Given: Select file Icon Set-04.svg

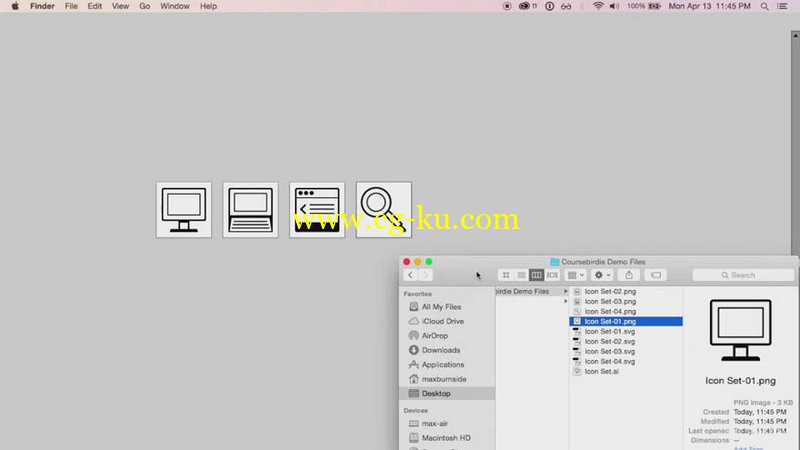Looking at the screenshot, I should pyautogui.click(x=610, y=361).
